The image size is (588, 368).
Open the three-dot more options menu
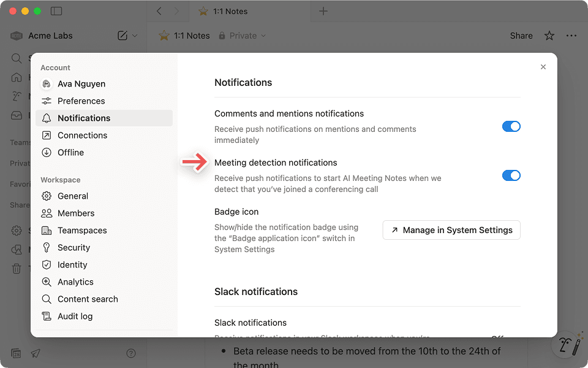tap(571, 36)
